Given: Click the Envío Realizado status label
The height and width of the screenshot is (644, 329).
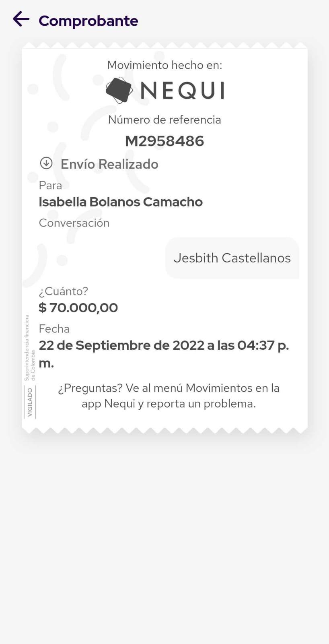Looking at the screenshot, I should 109,164.
